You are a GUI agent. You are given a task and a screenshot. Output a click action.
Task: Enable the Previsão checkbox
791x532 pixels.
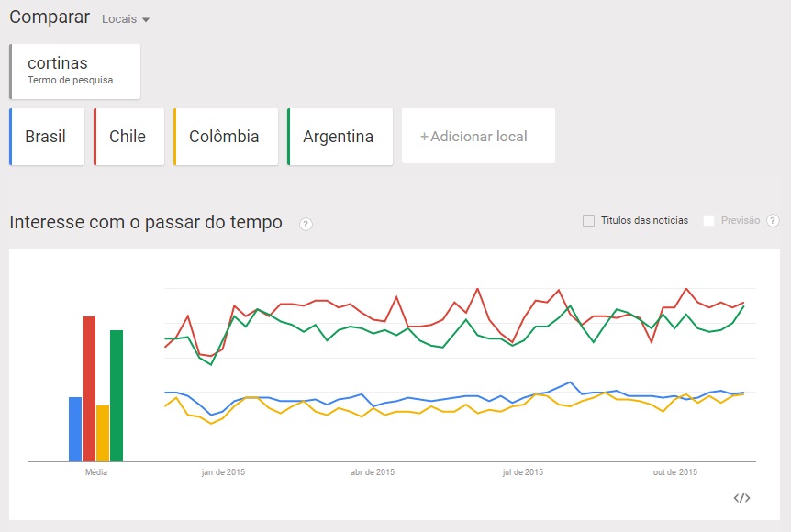point(707,220)
